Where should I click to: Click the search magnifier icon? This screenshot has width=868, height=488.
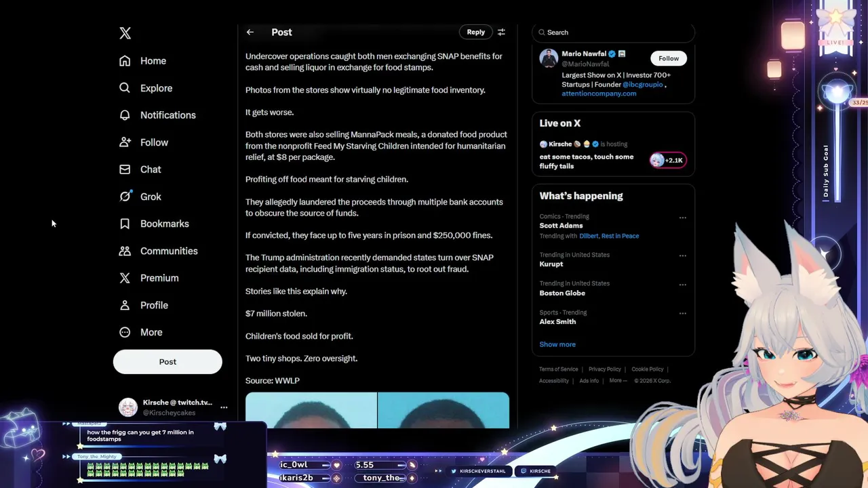542,33
